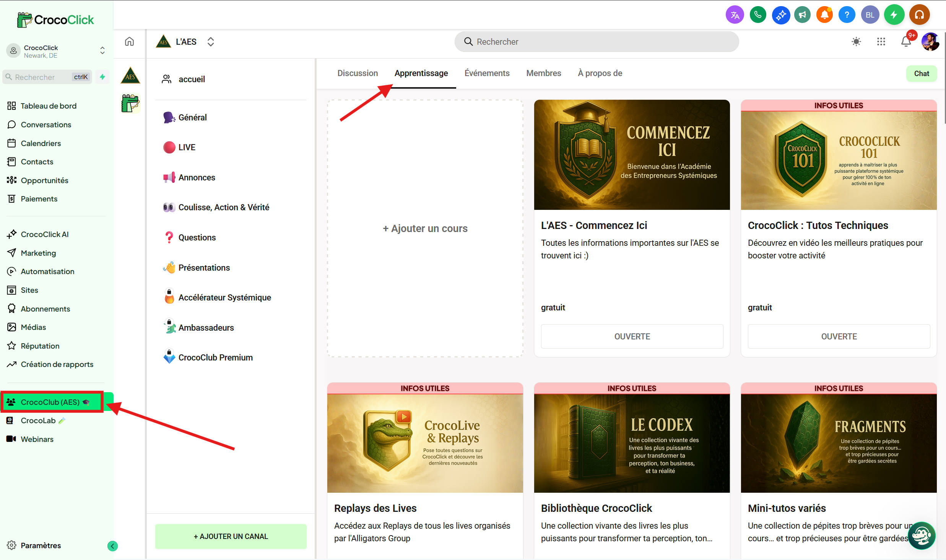Select the crocodile community icon in rail

click(x=130, y=103)
